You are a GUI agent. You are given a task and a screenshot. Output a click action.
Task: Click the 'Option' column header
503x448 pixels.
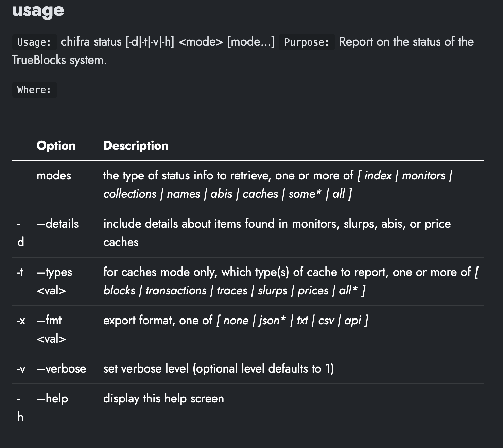tap(56, 145)
